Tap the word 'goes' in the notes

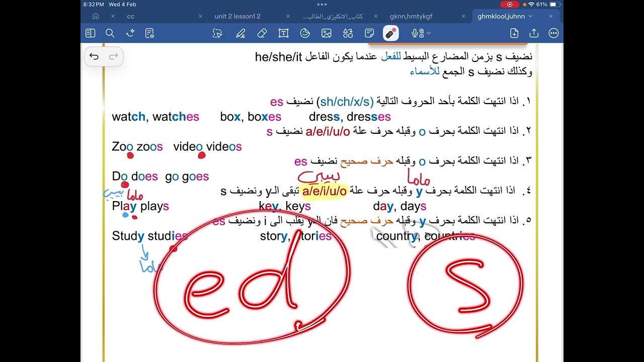pos(195,176)
